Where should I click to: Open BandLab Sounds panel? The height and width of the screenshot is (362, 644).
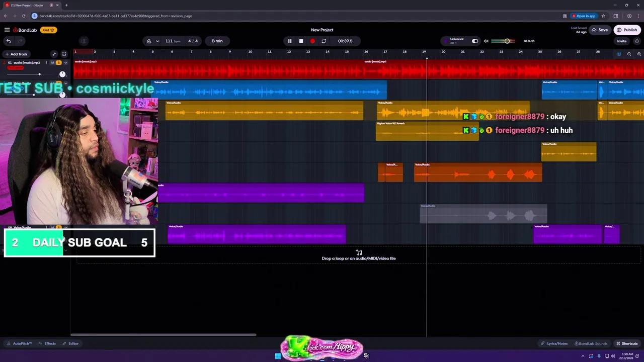(591, 343)
